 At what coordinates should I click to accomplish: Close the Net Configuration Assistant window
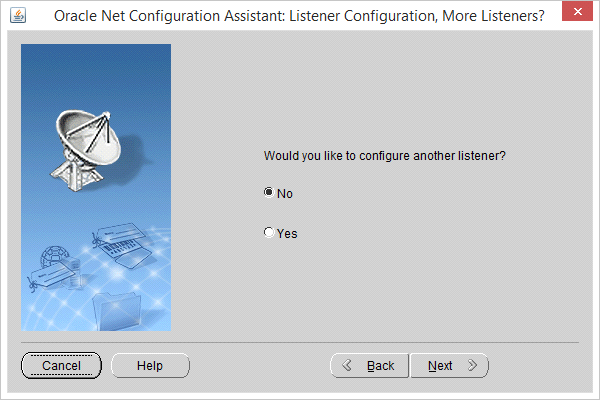577,11
